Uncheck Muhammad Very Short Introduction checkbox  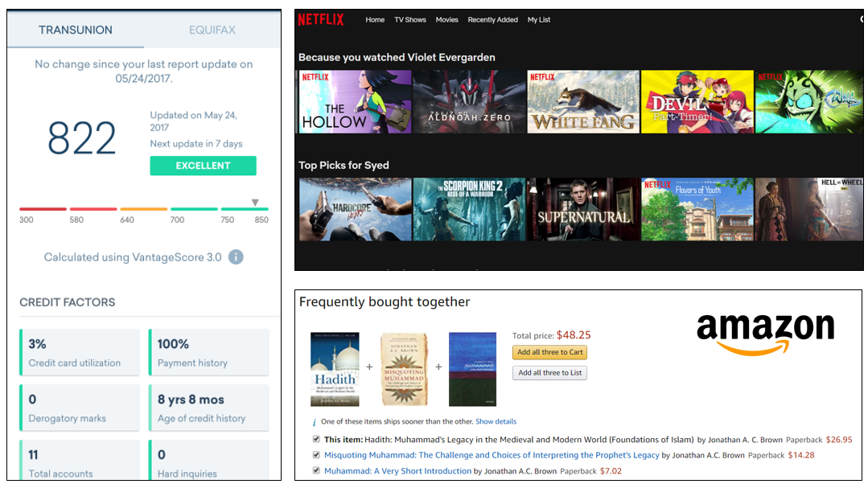pos(316,470)
